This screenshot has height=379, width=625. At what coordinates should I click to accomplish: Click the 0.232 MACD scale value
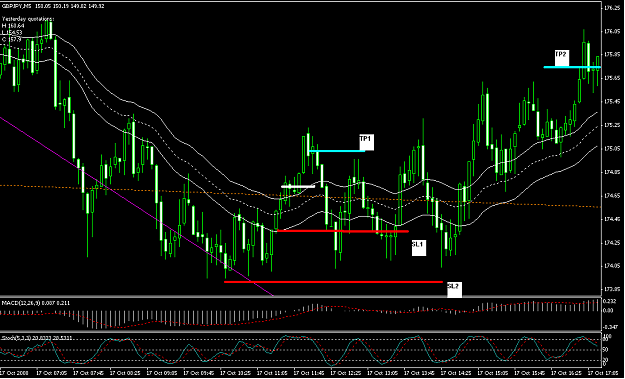coord(610,300)
